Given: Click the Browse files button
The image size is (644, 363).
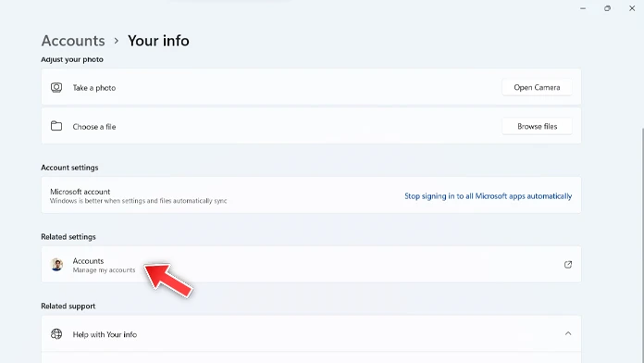Looking at the screenshot, I should (537, 126).
